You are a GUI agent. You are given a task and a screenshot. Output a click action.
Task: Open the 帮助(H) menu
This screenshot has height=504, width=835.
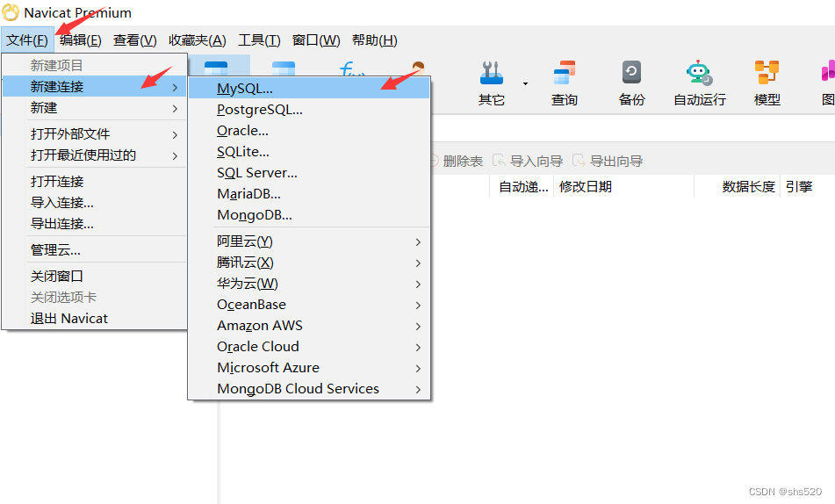(374, 40)
